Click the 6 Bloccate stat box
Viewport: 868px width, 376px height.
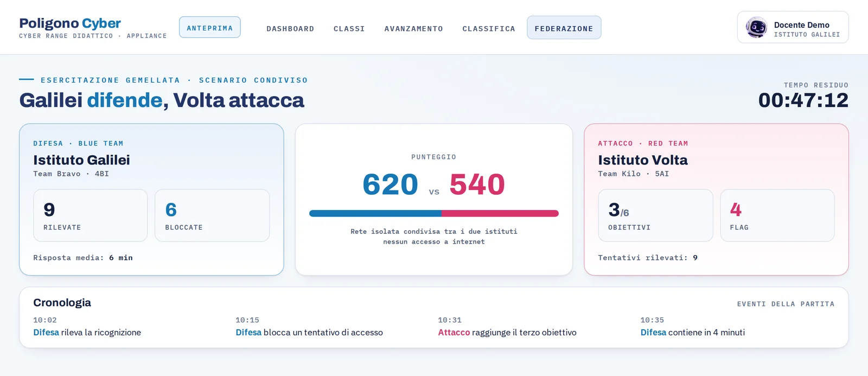point(212,215)
